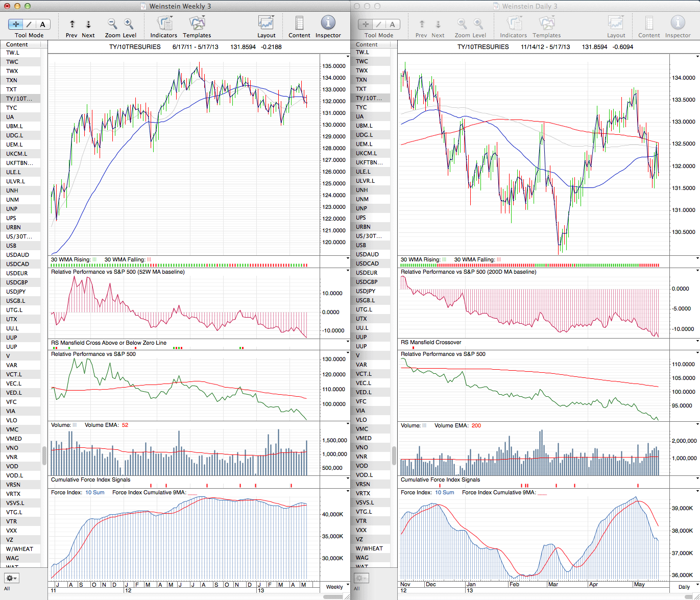Select USDJPY symbol in Daily window list
Image resolution: width=700 pixels, height=600 pixels.
[x=366, y=291]
